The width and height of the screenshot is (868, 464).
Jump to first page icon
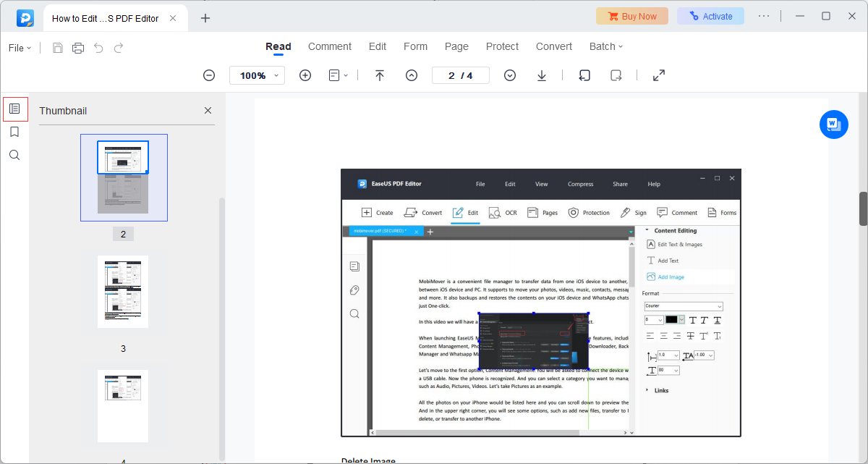[x=380, y=75]
